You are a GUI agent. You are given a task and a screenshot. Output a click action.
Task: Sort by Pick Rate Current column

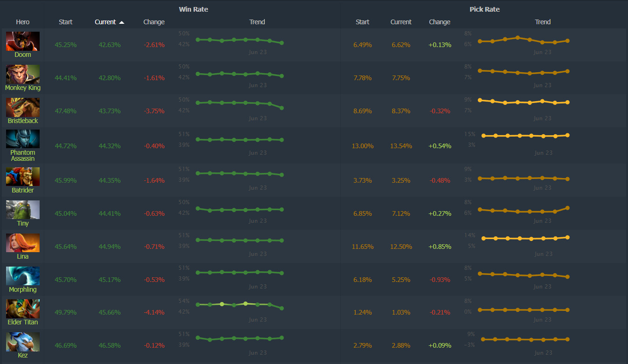pos(401,22)
